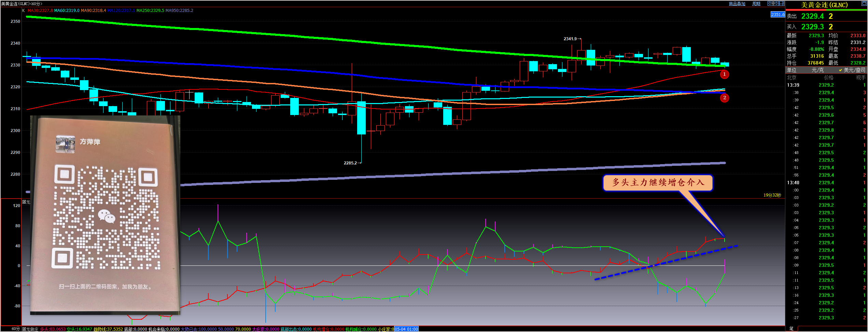Open the 周期 period menu
This screenshot has height=332, width=868.
pos(756,4)
